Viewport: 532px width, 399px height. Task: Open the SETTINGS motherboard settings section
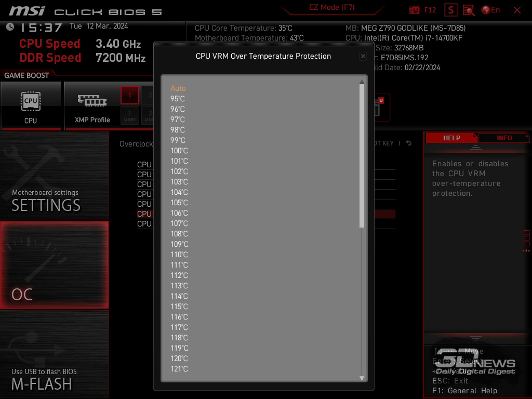tap(54, 176)
